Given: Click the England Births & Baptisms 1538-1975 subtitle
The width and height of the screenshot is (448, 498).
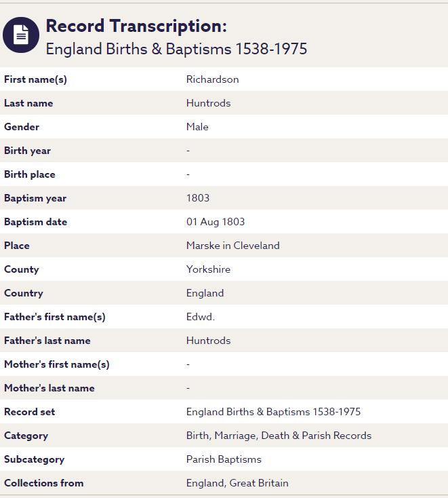Looking at the screenshot, I should (176, 49).
